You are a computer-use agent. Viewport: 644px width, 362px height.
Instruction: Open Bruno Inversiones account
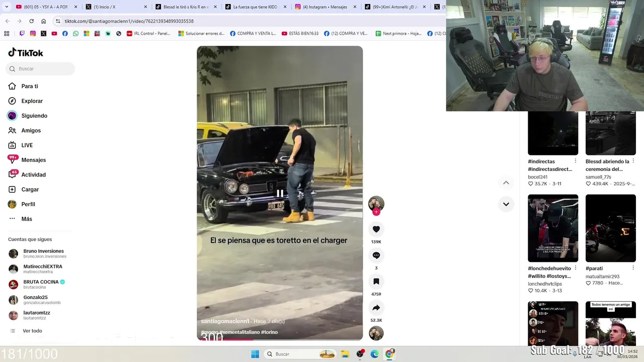click(40, 253)
